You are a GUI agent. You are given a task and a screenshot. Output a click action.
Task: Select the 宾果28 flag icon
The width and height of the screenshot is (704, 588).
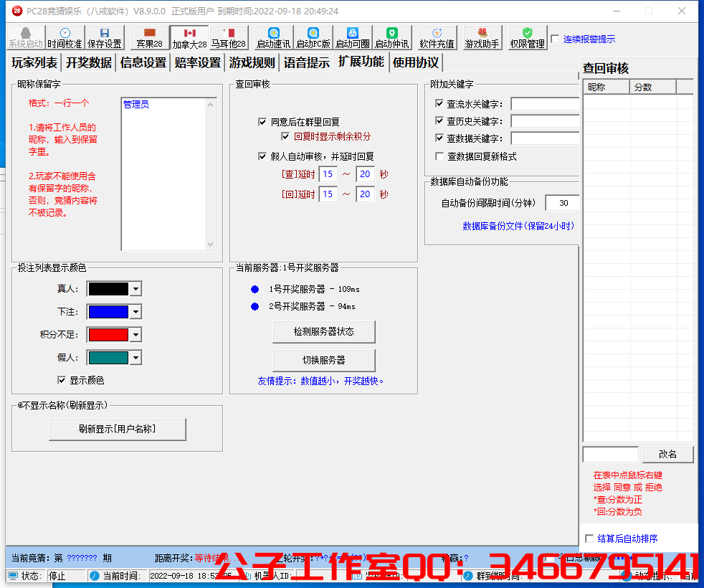click(150, 37)
